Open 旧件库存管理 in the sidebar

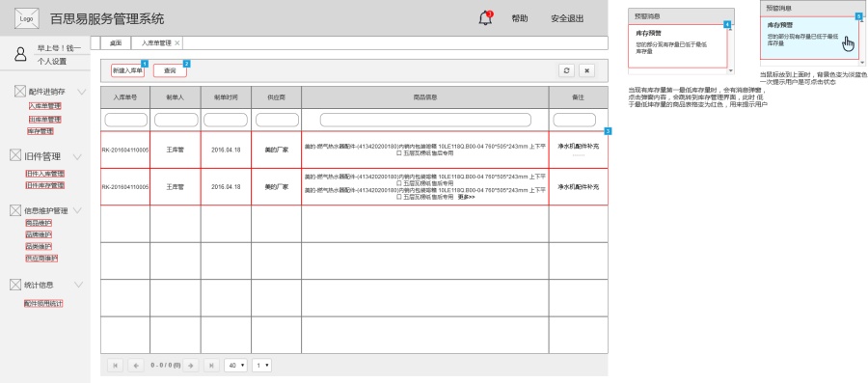[44, 185]
